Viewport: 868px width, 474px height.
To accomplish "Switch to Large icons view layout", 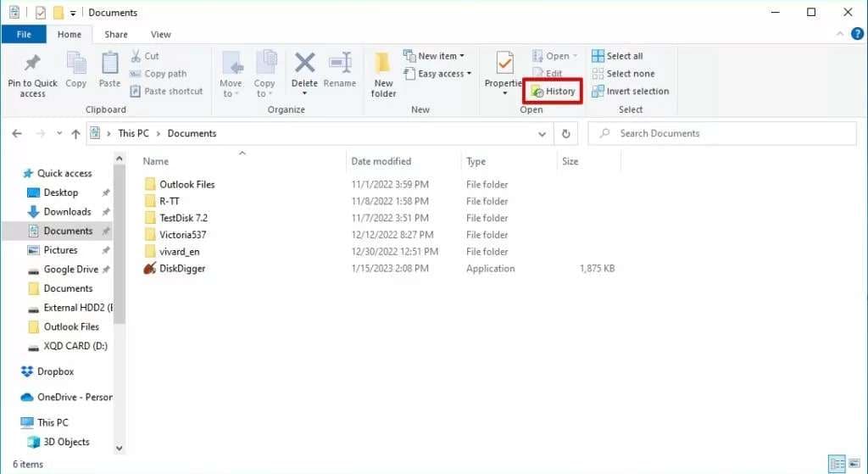I will (854, 464).
